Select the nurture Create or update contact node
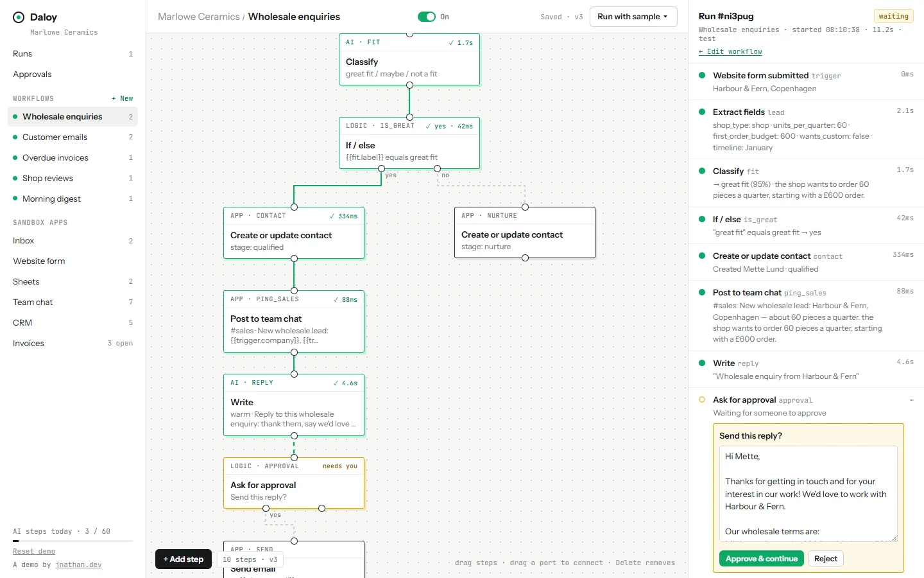The image size is (924, 578). pyautogui.click(x=525, y=232)
